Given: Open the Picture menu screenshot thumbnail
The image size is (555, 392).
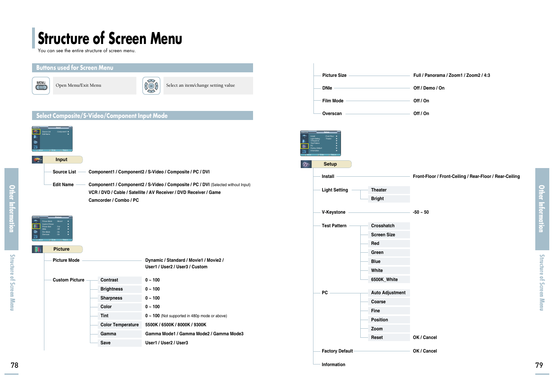Looking at the screenshot, I should [52, 228].
